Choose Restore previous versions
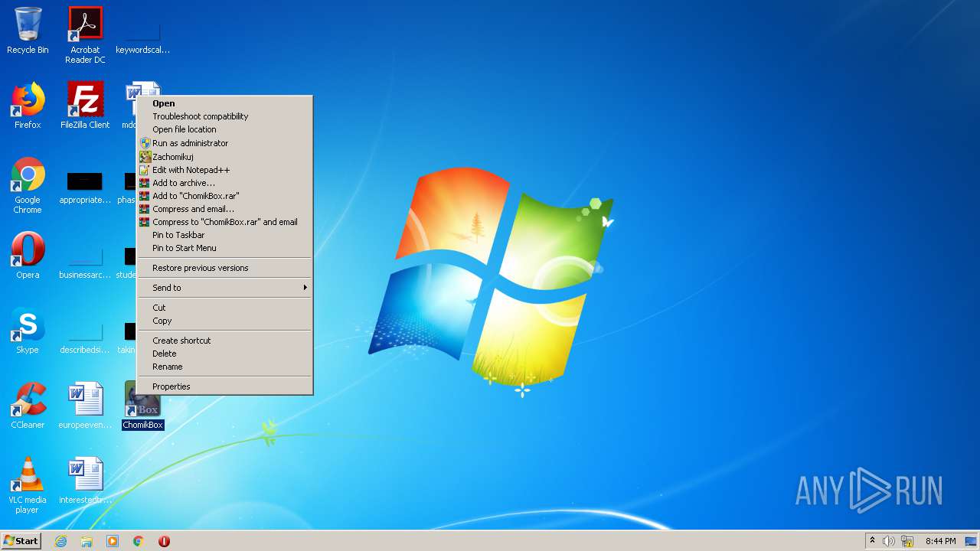This screenshot has height=551, width=980. (x=224, y=268)
